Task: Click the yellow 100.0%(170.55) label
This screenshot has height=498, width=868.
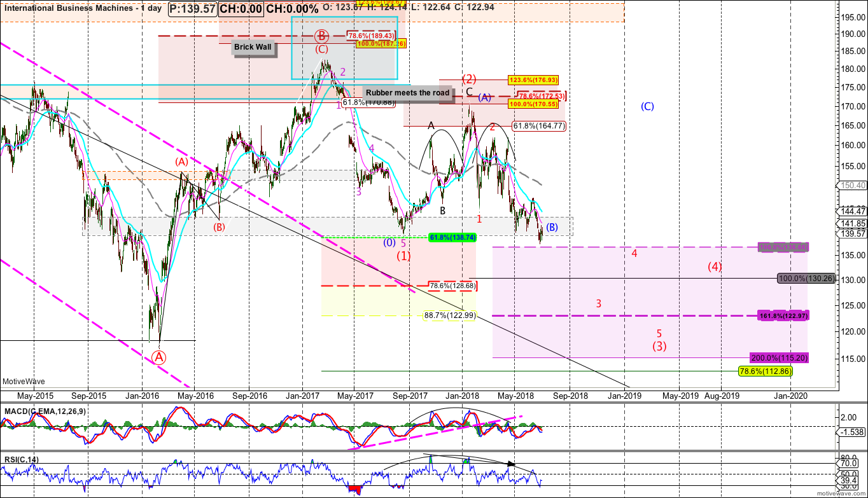Action: pos(533,102)
